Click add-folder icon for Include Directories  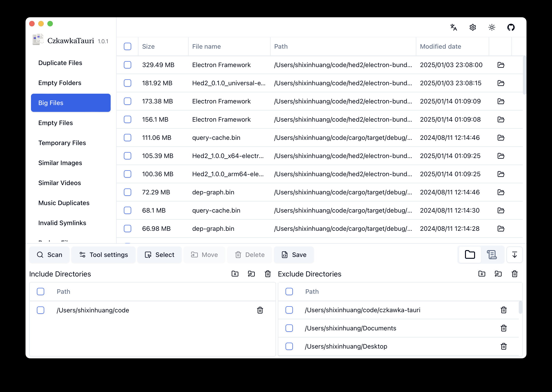click(x=235, y=274)
